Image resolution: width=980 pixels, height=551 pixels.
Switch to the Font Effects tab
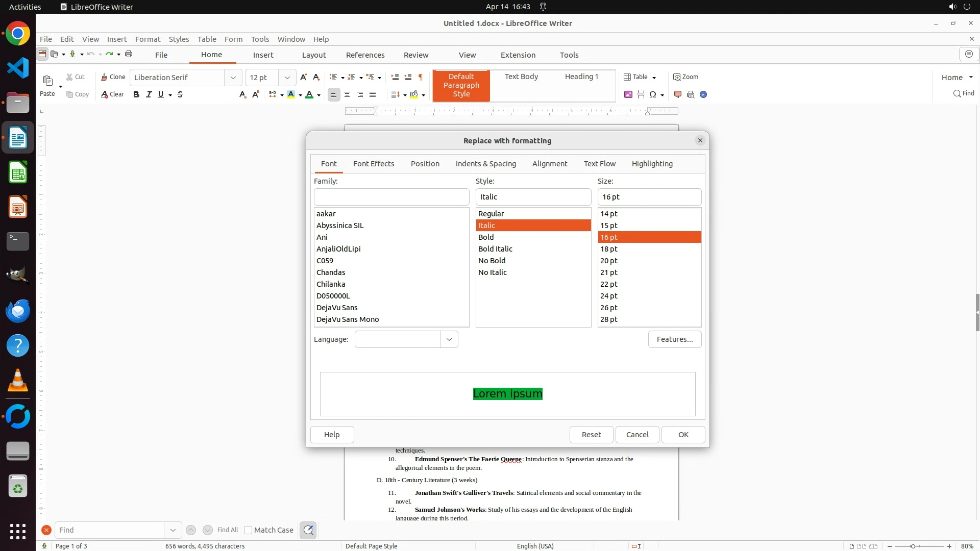(374, 164)
